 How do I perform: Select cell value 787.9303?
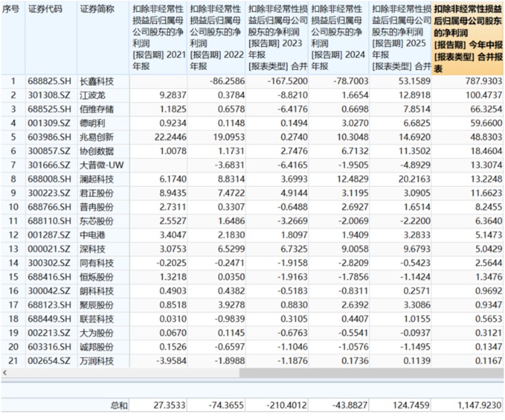click(x=483, y=81)
